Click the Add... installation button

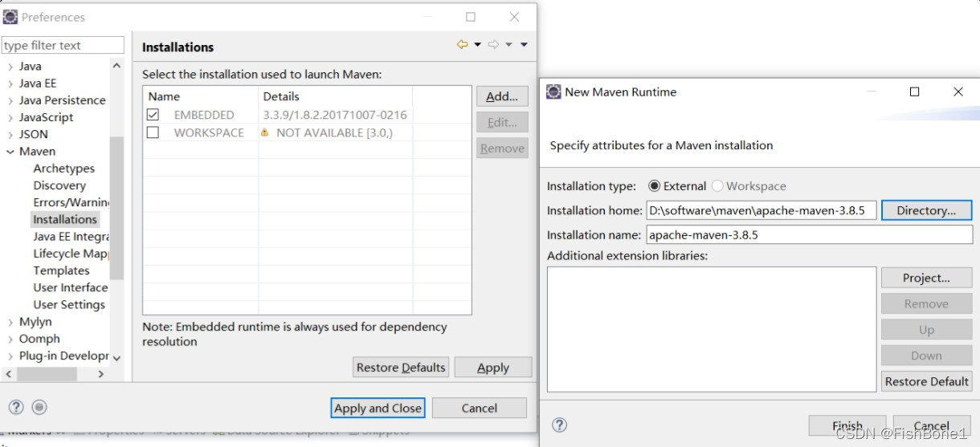[x=502, y=96]
